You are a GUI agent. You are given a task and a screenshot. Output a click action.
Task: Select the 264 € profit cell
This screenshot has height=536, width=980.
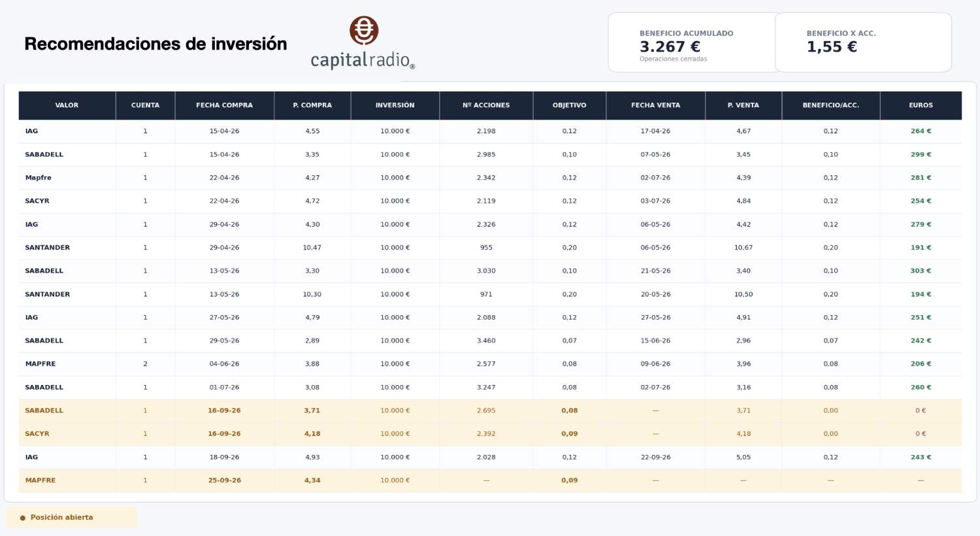[921, 131]
